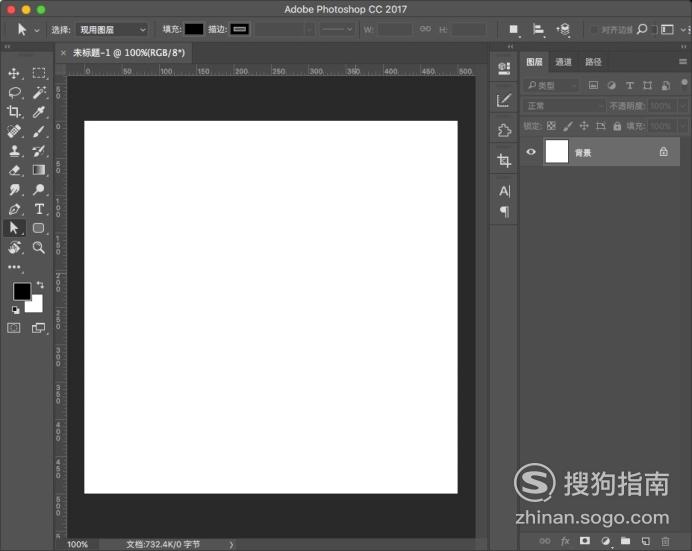
Task: Select the Rounded Rectangle shape tool
Action: pyautogui.click(x=39, y=228)
